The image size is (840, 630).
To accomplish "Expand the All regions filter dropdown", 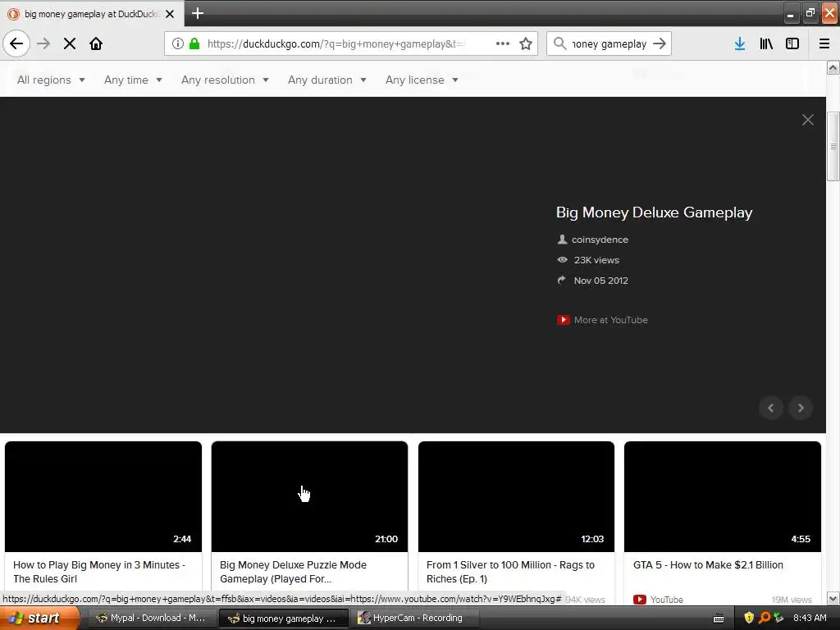I will point(51,80).
